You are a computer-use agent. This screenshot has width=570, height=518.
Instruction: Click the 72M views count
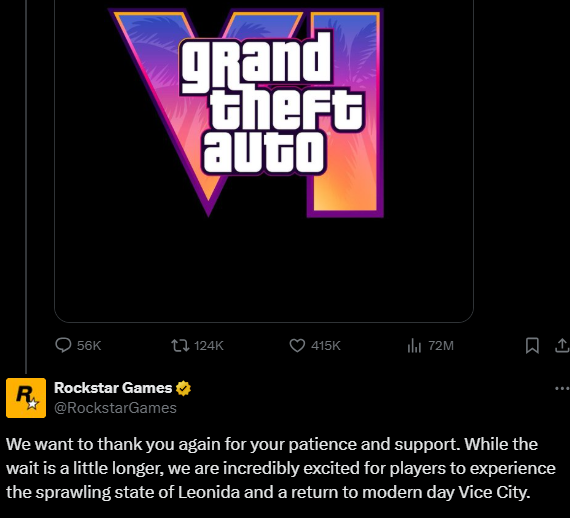coord(441,345)
